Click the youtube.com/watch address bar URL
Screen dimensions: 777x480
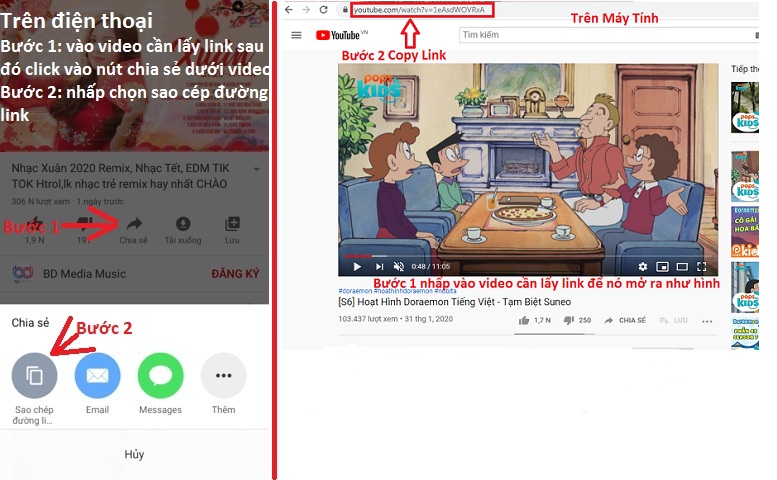point(419,9)
